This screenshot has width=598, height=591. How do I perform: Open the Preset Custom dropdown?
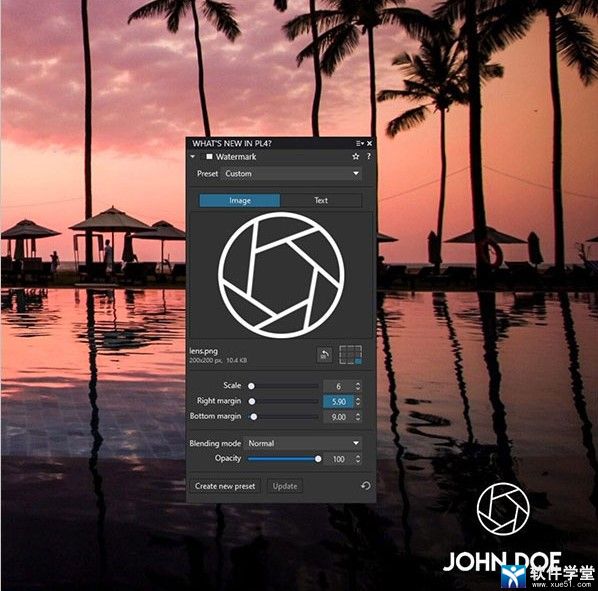[x=291, y=173]
